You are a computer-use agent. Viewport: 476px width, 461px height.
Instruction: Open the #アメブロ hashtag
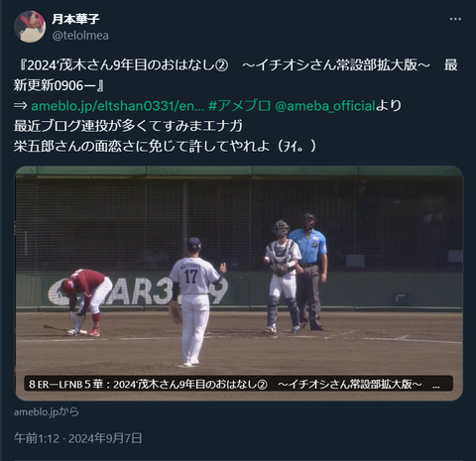[x=240, y=106]
